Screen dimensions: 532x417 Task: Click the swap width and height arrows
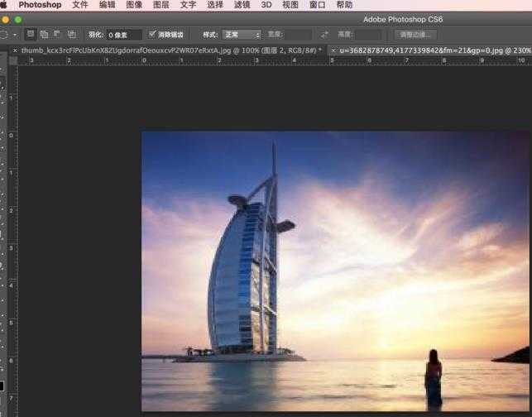(x=324, y=35)
